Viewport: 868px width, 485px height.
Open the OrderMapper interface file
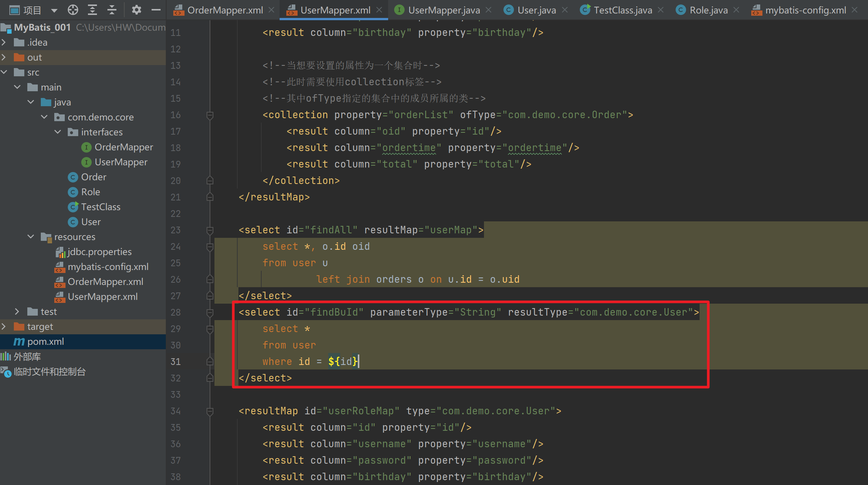tap(124, 147)
